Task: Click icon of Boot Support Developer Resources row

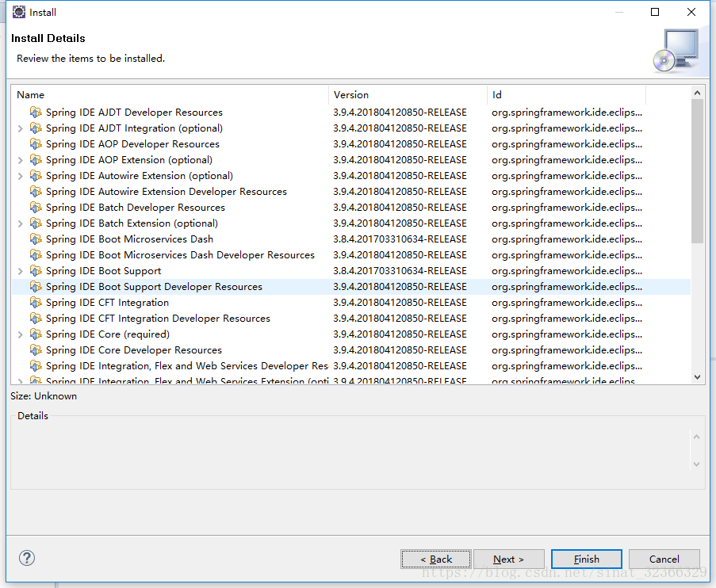Action: click(36, 287)
